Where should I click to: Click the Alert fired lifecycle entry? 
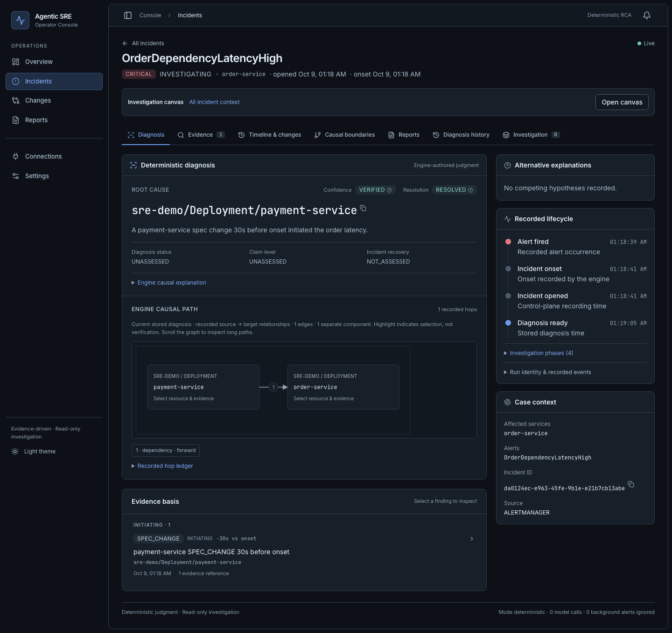click(576, 247)
